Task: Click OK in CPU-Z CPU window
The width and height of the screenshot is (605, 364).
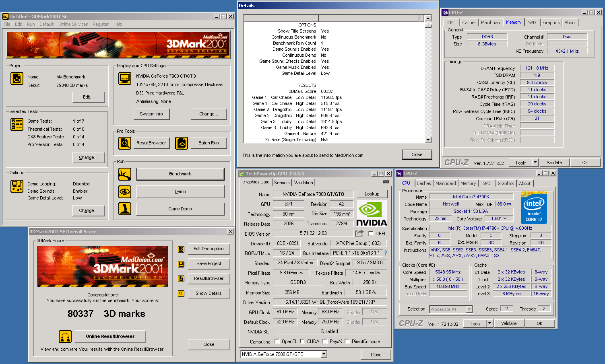Action: [539, 323]
